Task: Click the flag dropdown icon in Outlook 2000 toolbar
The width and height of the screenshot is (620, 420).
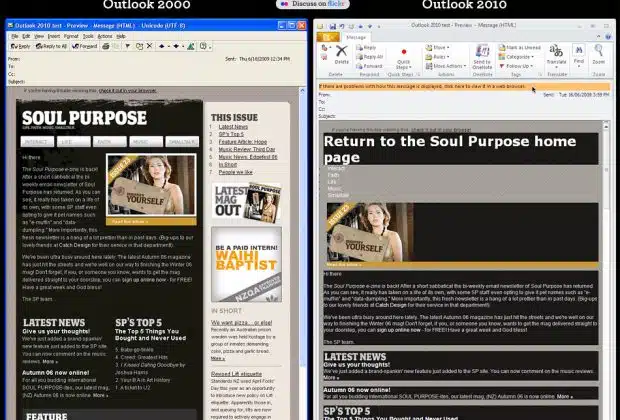Action: 127,46
